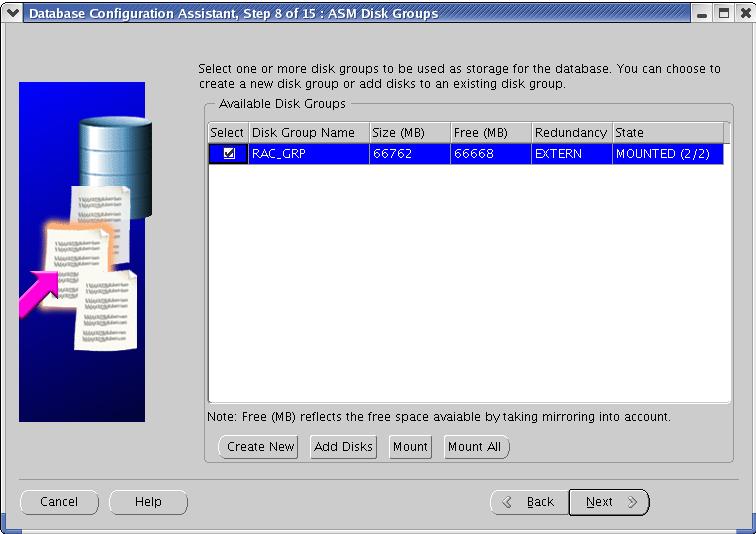Click the MOUNTED (2/2) state cell
756x534 pixels.
[667, 154]
